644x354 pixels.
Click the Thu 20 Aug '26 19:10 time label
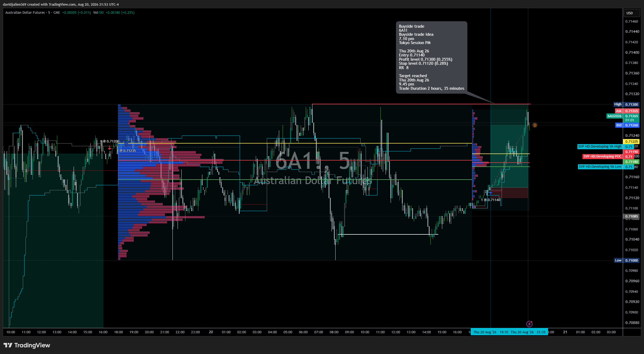[491, 332]
